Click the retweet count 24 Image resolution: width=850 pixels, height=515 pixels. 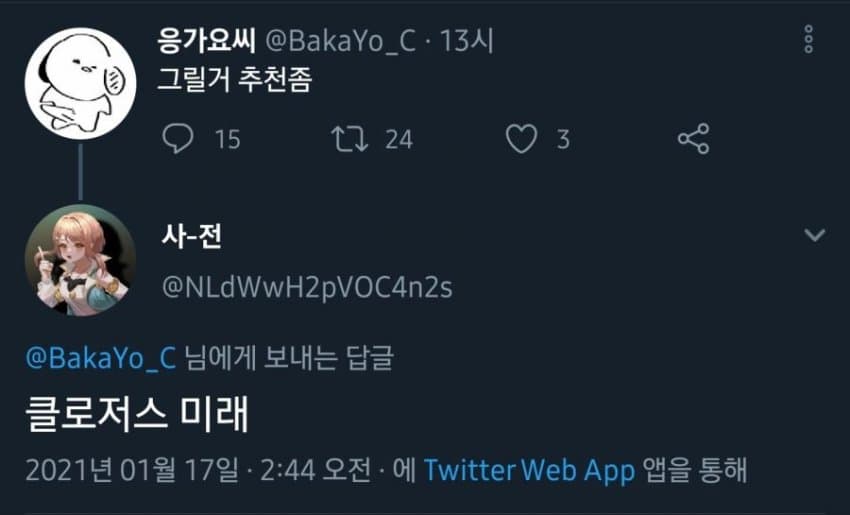[399, 139]
